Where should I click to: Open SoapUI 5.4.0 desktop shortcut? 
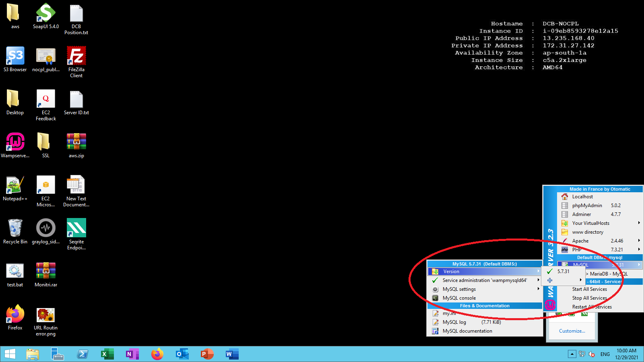[45, 16]
